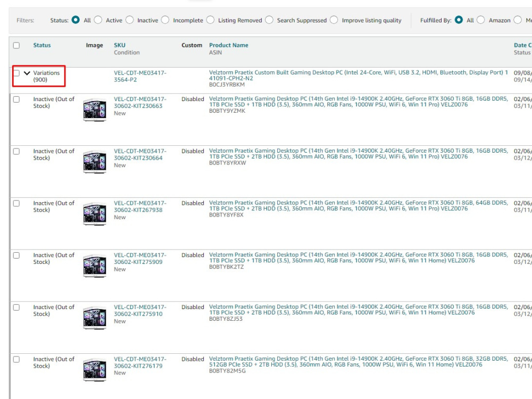Screen dimensions: 532x399
Task: Click ASIN text B0BTY8YF8X
Action: click(226, 214)
